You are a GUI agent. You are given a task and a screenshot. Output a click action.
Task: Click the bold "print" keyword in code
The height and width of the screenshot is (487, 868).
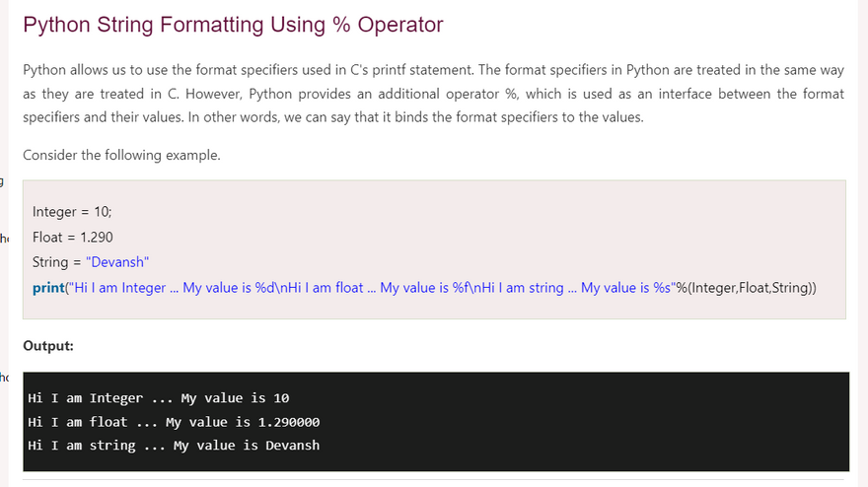(x=47, y=288)
